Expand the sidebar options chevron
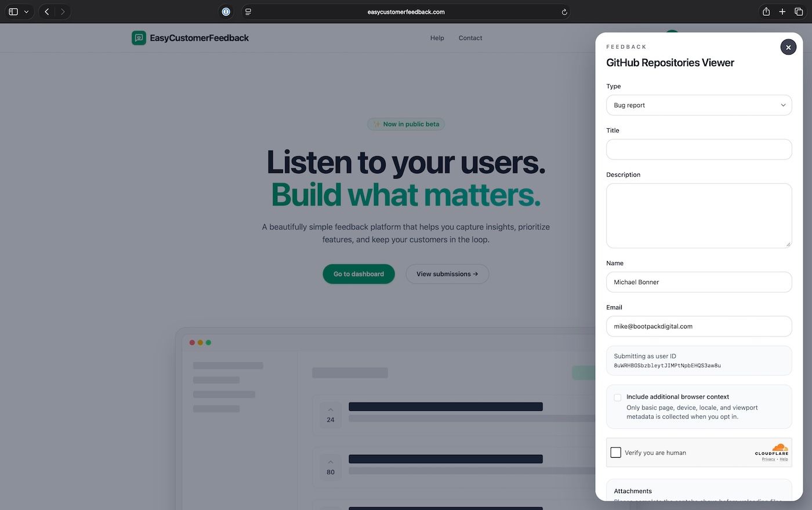The image size is (812, 510). 26,11
